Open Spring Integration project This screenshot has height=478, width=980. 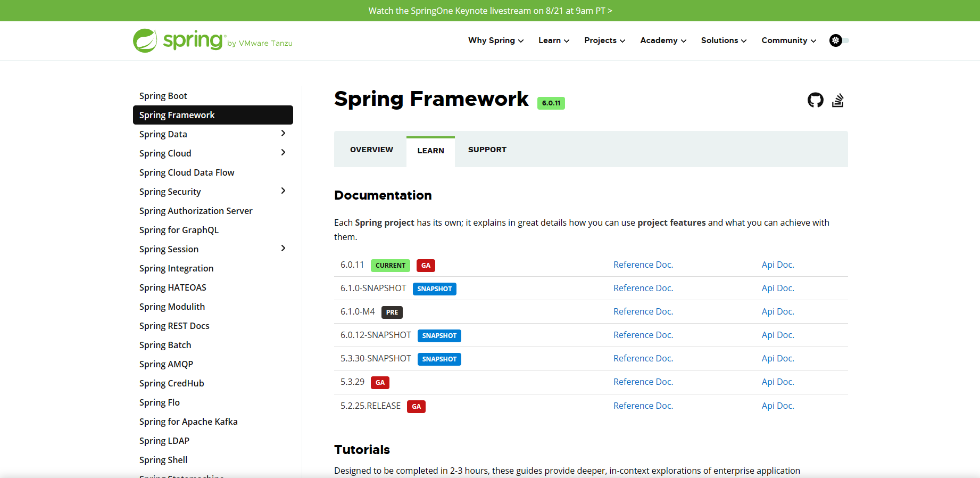click(176, 268)
